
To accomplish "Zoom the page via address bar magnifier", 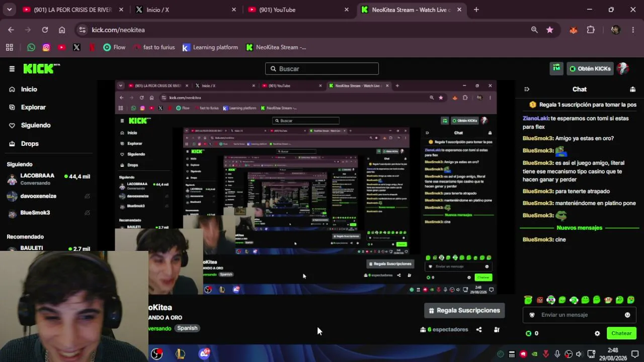I will (x=534, y=30).
